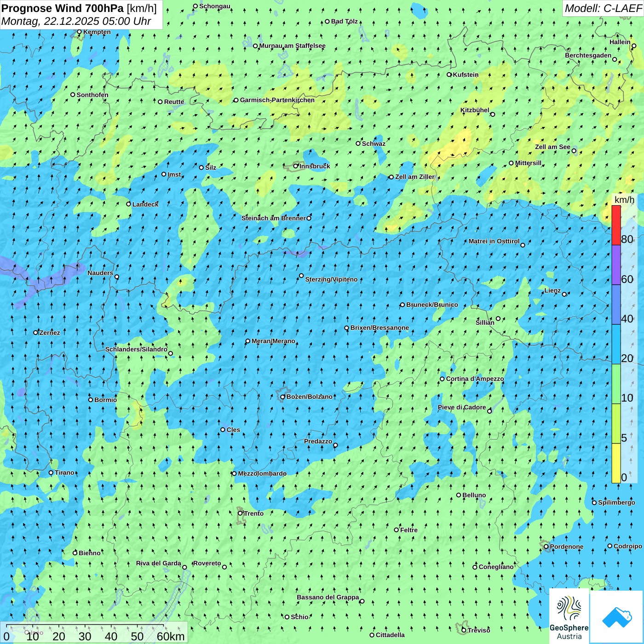Click the 'Bad Tölz' label
Viewport: 644px width, 644px height.
coord(345,21)
